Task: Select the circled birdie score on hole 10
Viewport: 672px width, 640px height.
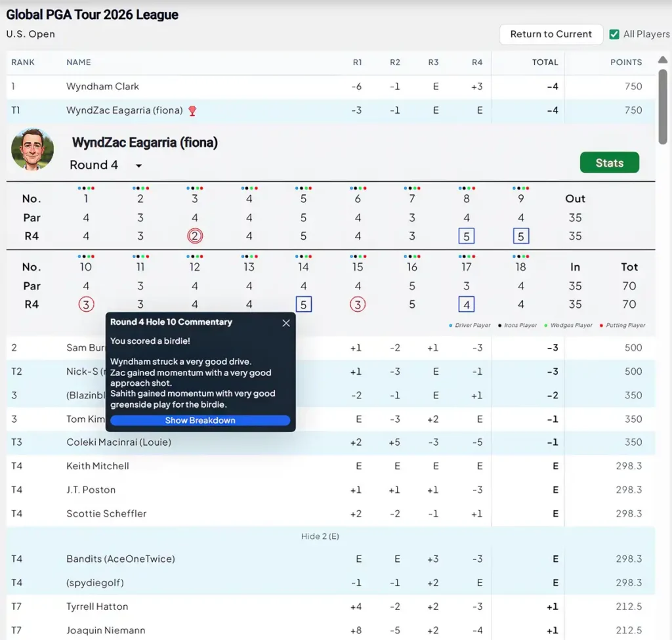Action: click(x=86, y=305)
